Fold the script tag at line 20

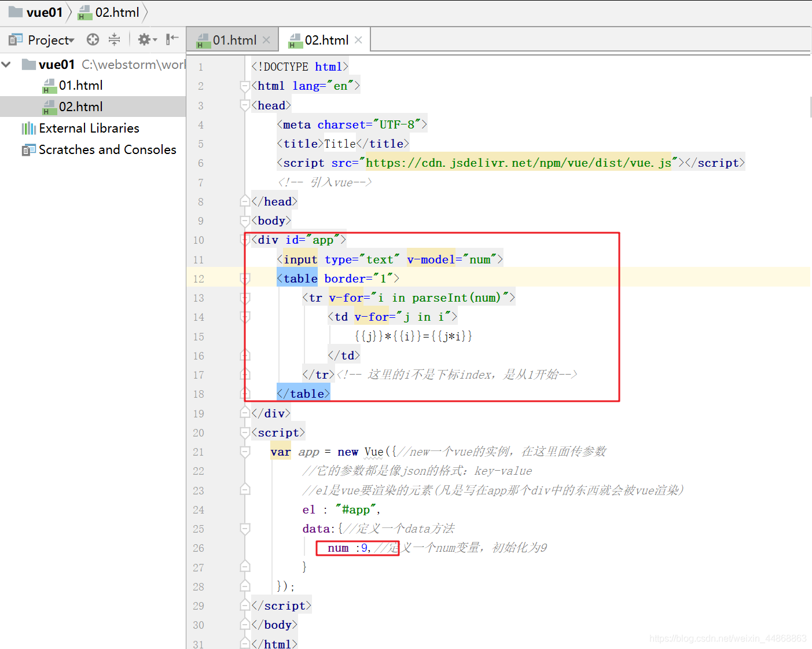coord(245,432)
